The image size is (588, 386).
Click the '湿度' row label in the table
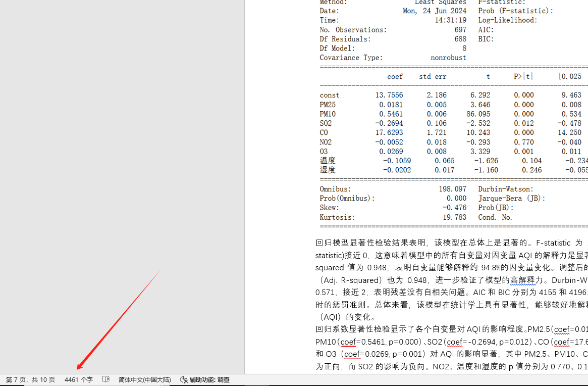328,170
